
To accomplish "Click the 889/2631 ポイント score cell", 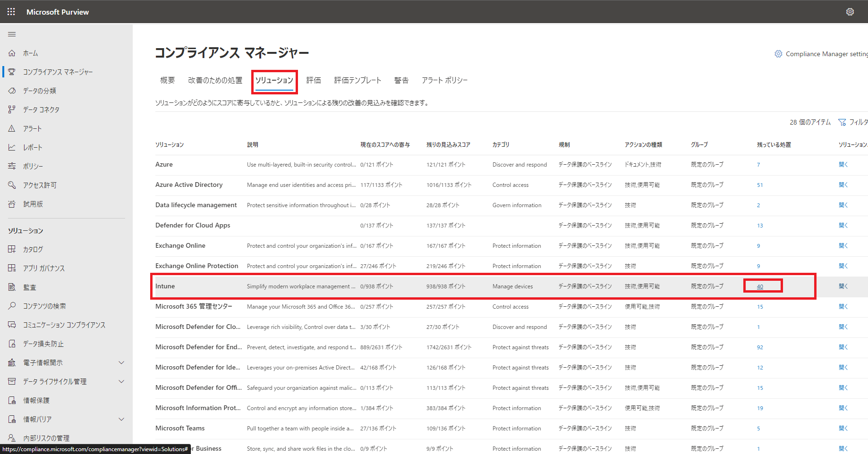I will [381, 347].
